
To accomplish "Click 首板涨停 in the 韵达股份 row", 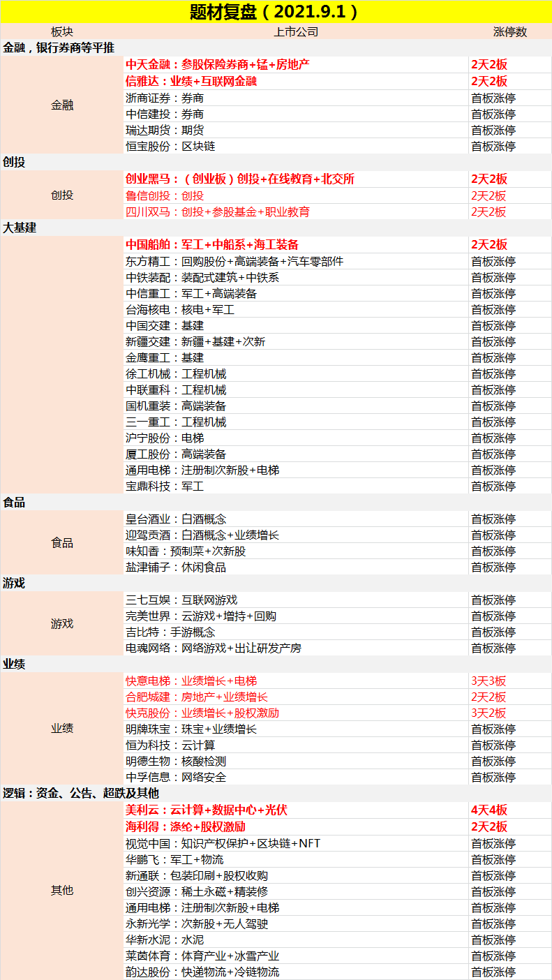I will [493, 972].
